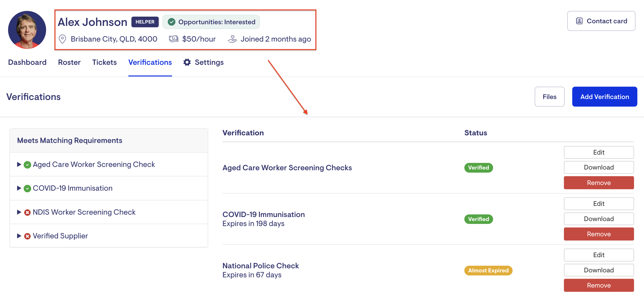Click Alex Johnson's profile photo
The image size is (644, 293).
point(27,30)
